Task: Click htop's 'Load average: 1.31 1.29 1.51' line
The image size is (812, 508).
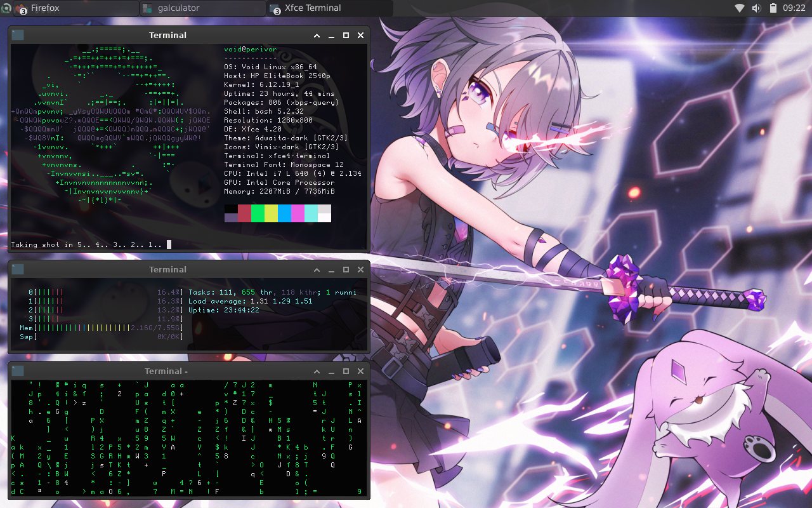Action: click(x=251, y=302)
